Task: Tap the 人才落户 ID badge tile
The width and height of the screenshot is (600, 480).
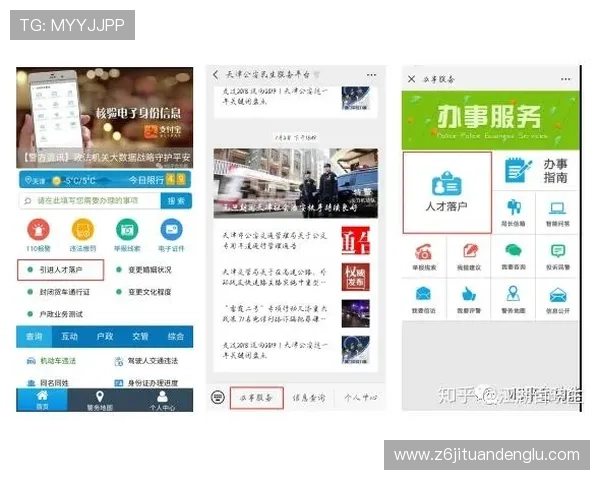Action: pos(447,192)
